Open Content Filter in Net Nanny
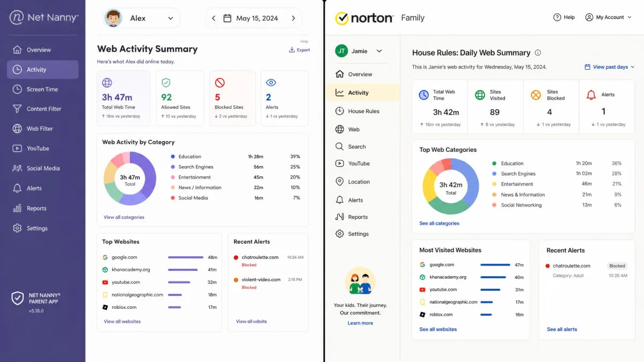Screen dimensions: 644x362 tap(42, 109)
